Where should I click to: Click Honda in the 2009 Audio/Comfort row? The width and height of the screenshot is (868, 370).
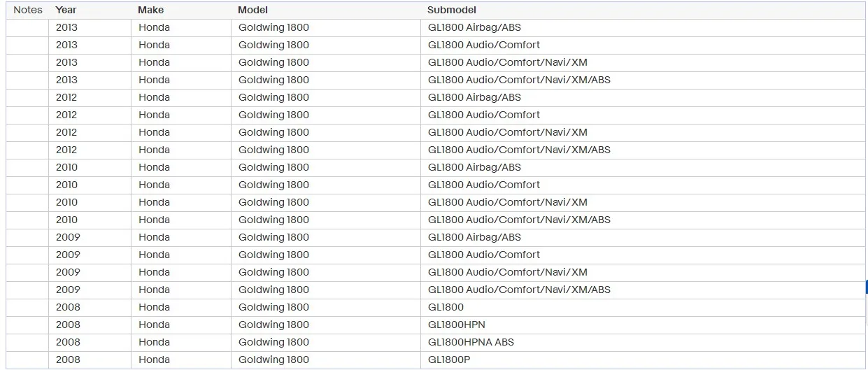(154, 255)
